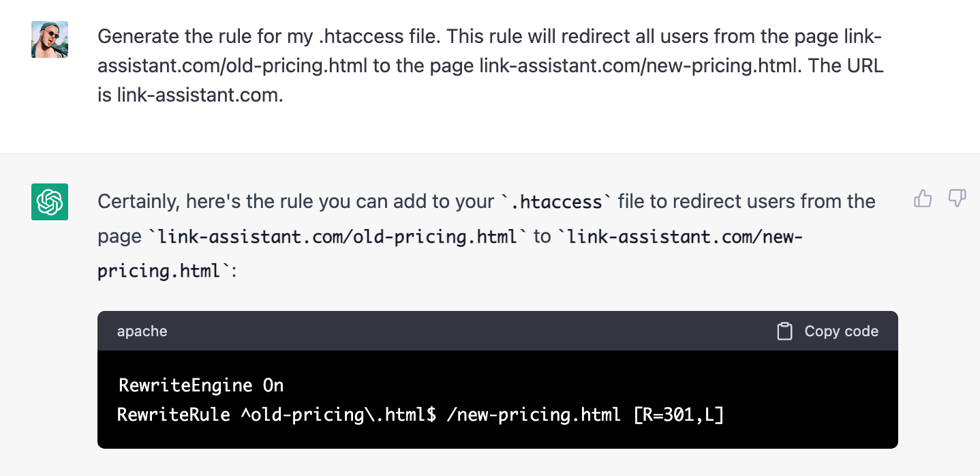980x476 pixels.
Task: Click the "apache" language label
Action: (142, 331)
